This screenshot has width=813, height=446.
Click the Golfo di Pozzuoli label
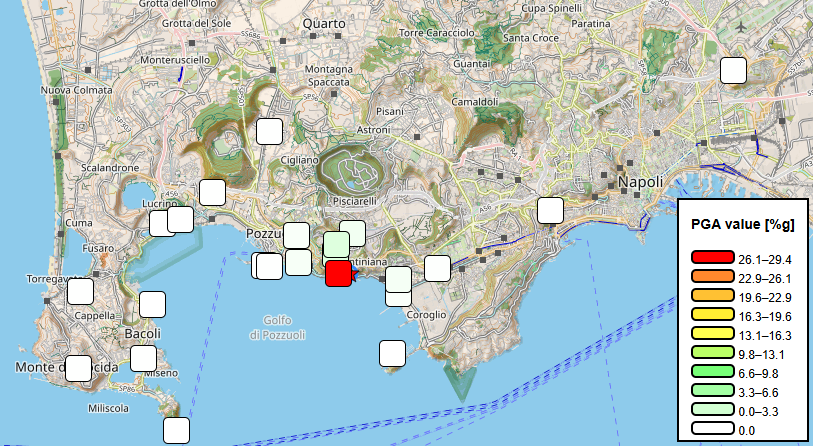pyautogui.click(x=277, y=328)
